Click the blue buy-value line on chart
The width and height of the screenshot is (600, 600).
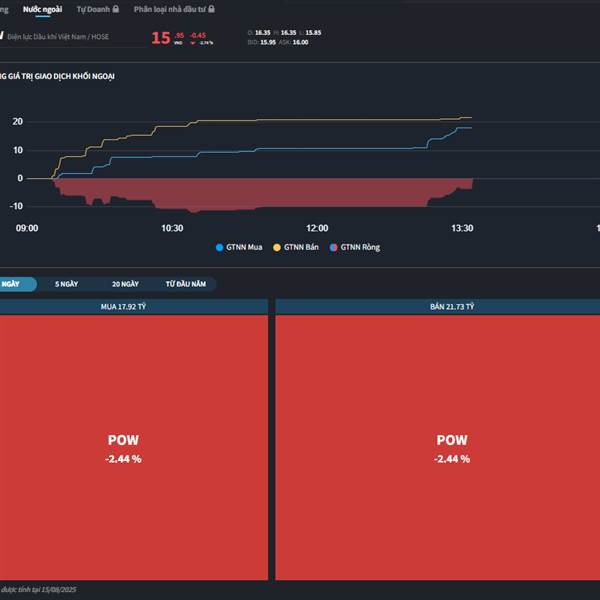coord(306,149)
